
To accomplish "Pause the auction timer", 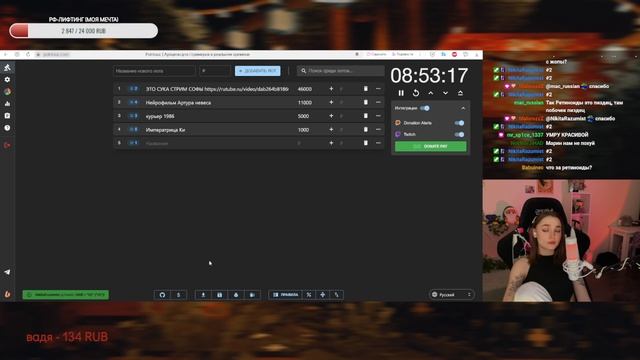I will (401, 93).
